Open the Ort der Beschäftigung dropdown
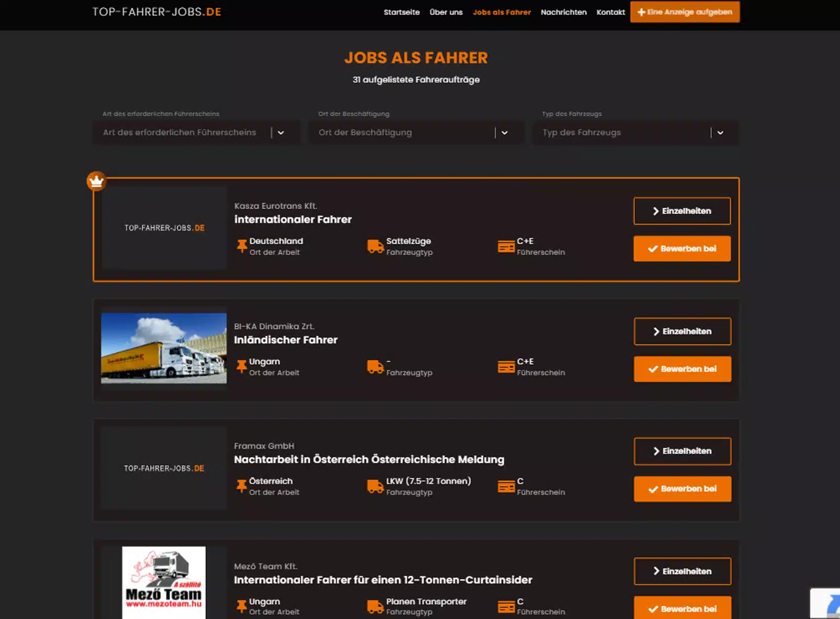Image resolution: width=840 pixels, height=619 pixels. pos(416,132)
